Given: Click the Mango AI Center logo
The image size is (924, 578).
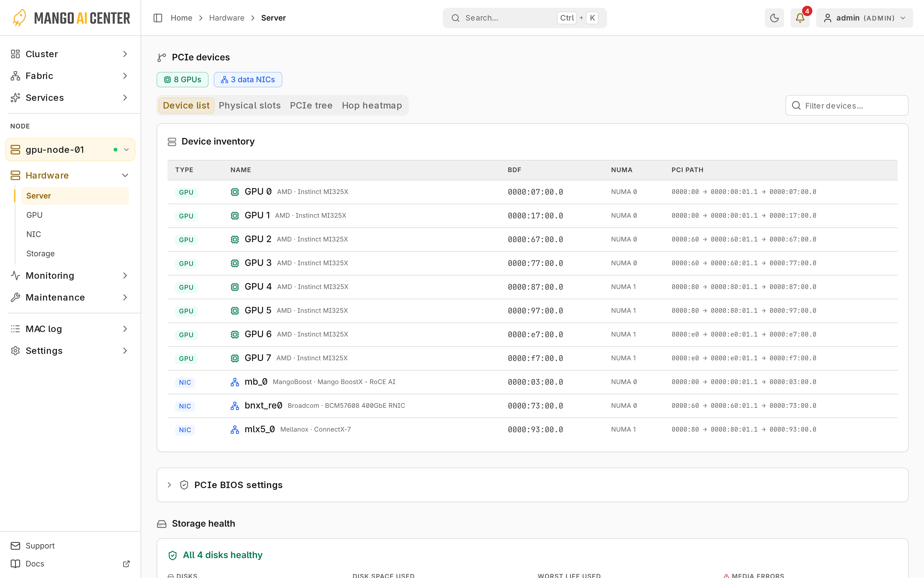Looking at the screenshot, I should point(71,18).
